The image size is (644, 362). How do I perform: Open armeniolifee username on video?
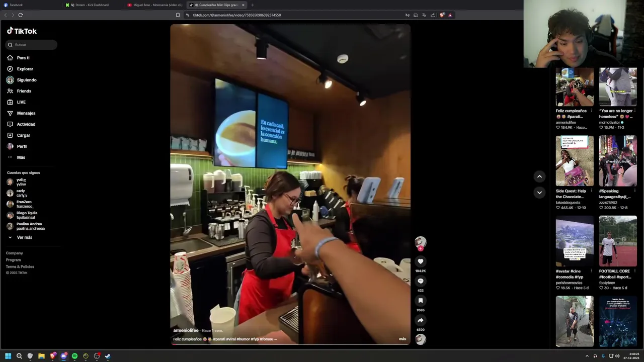(186, 330)
